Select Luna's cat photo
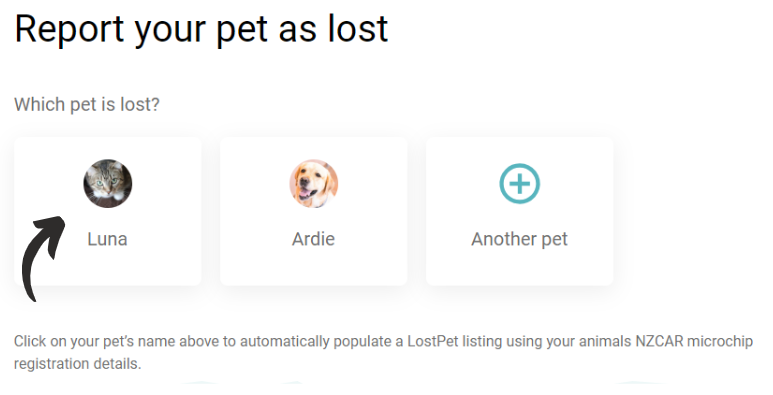The image size is (773, 395). click(107, 183)
